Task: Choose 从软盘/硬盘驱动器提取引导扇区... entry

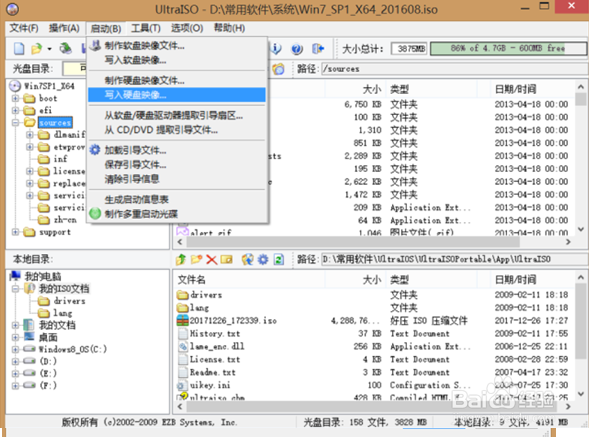Action: click(x=177, y=116)
